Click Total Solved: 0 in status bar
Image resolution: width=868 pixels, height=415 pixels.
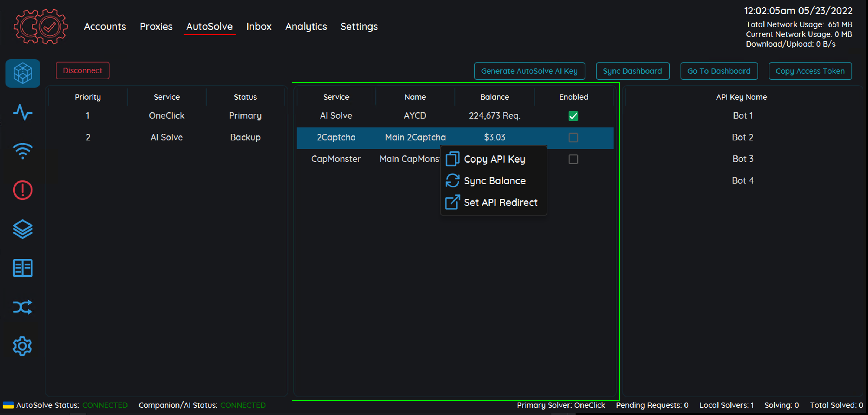click(x=836, y=405)
